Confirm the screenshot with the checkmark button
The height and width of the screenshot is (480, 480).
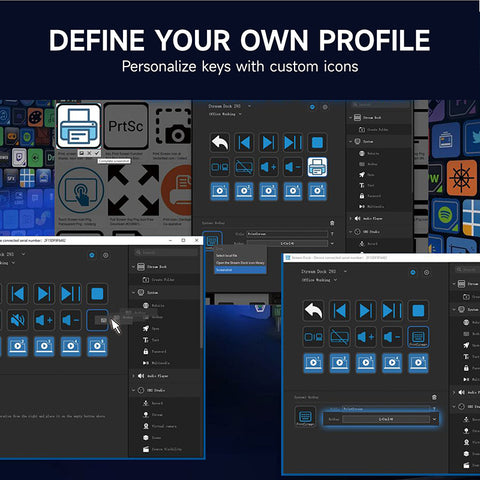pos(97,153)
